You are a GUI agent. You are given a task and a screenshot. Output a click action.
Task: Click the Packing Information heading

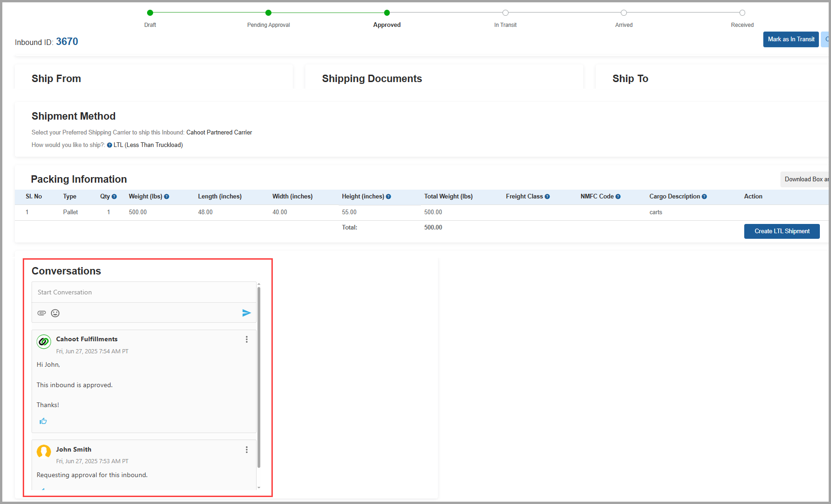pyautogui.click(x=79, y=179)
